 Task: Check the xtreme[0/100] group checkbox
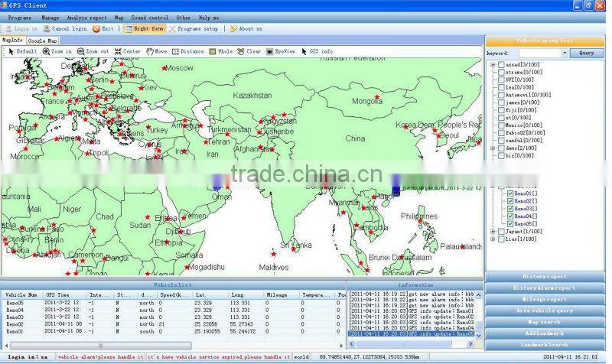pos(501,72)
